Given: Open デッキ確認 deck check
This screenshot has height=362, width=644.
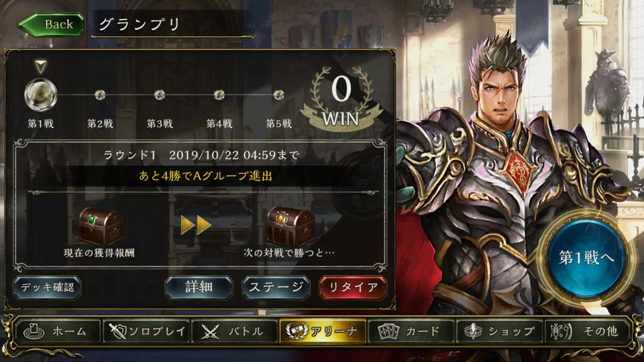Looking at the screenshot, I should click(47, 288).
